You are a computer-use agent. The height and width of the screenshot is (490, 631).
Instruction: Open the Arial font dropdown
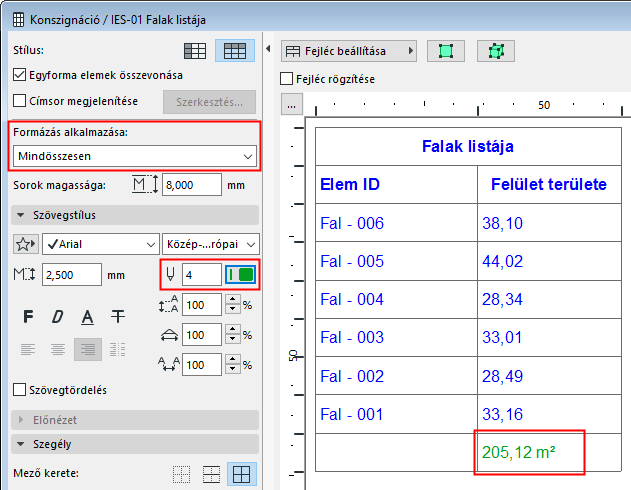(x=101, y=244)
